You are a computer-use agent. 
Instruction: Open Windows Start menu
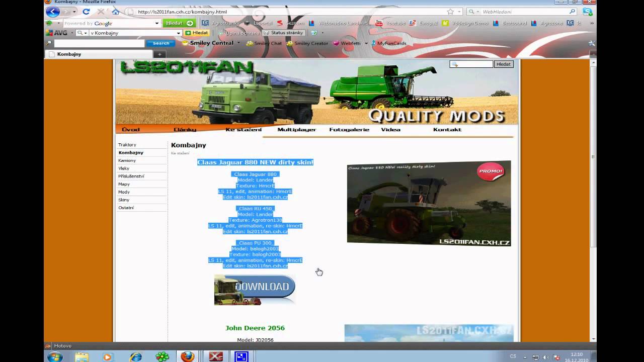pyautogui.click(x=55, y=356)
